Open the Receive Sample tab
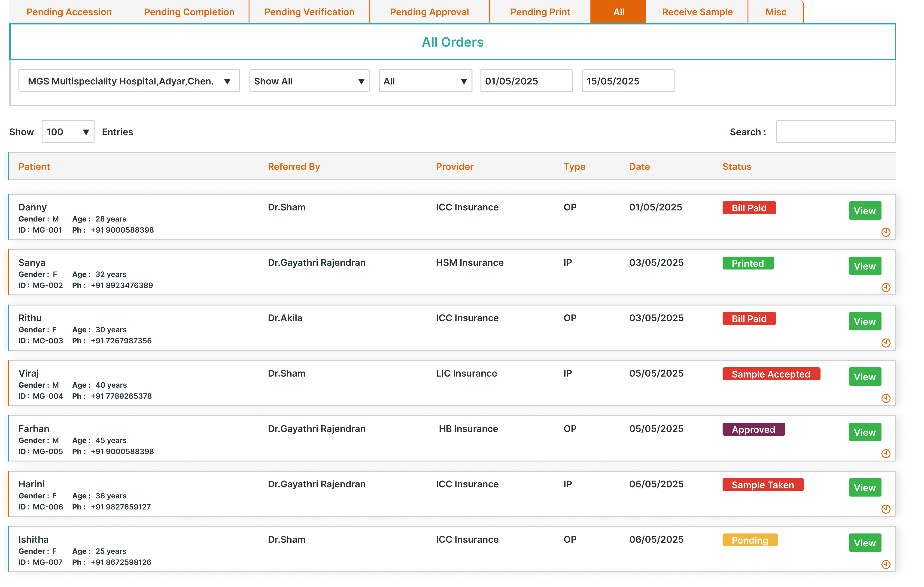Image resolution: width=924 pixels, height=587 pixels. tap(697, 12)
